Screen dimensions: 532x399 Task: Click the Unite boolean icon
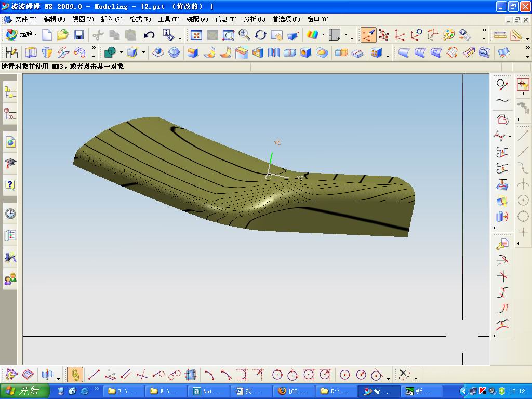110,52
